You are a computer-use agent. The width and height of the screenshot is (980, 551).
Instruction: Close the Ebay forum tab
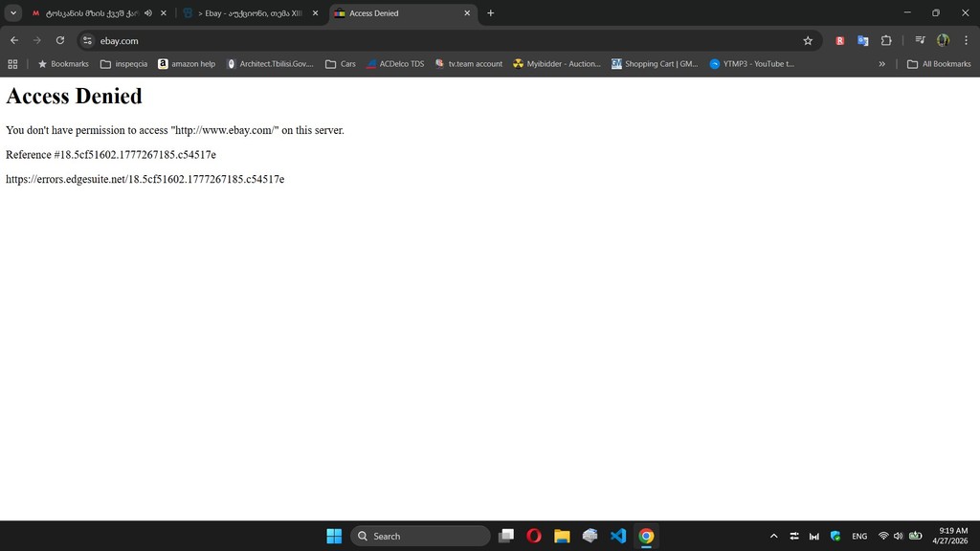(x=316, y=13)
